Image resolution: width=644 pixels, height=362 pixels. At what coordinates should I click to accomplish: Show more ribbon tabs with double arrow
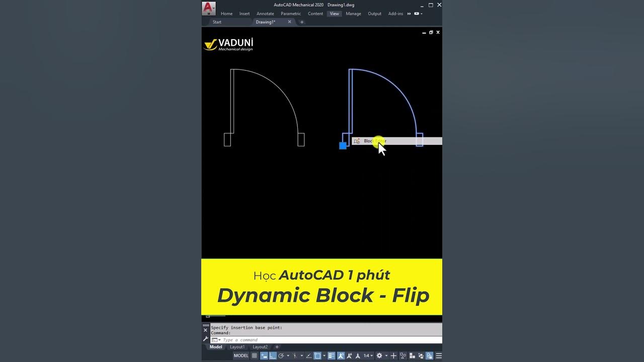(409, 14)
